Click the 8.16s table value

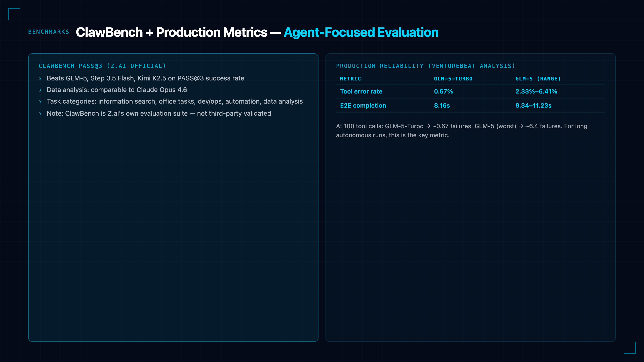442,105
